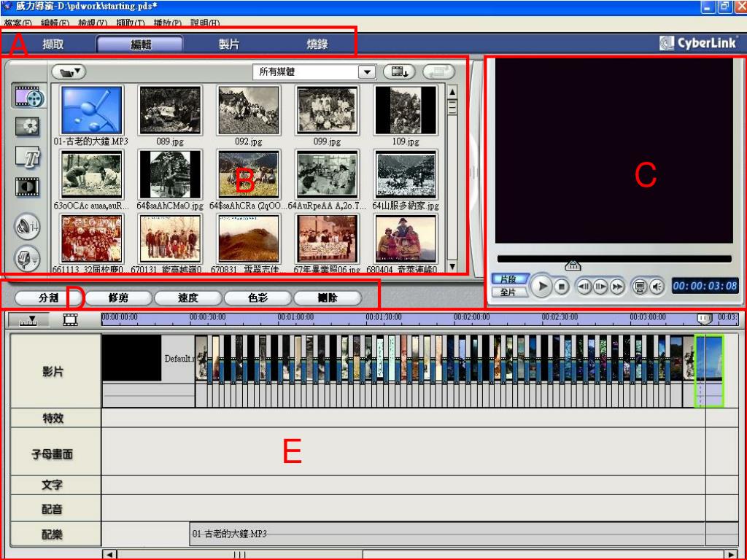
Task: Open the 說明(H) menu
Action: [x=205, y=23]
